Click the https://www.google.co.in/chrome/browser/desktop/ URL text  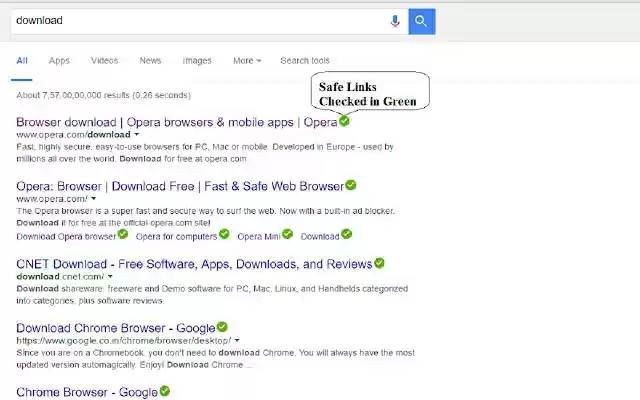124,340
